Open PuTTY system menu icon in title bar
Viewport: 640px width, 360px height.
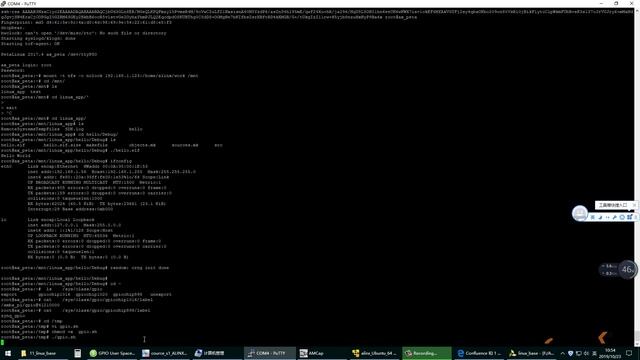[3, 3]
